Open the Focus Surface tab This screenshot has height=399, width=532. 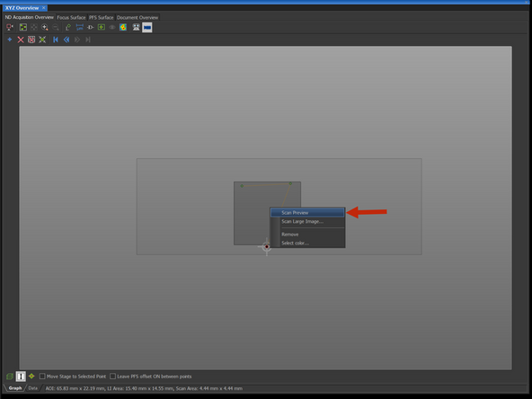pyautogui.click(x=71, y=17)
